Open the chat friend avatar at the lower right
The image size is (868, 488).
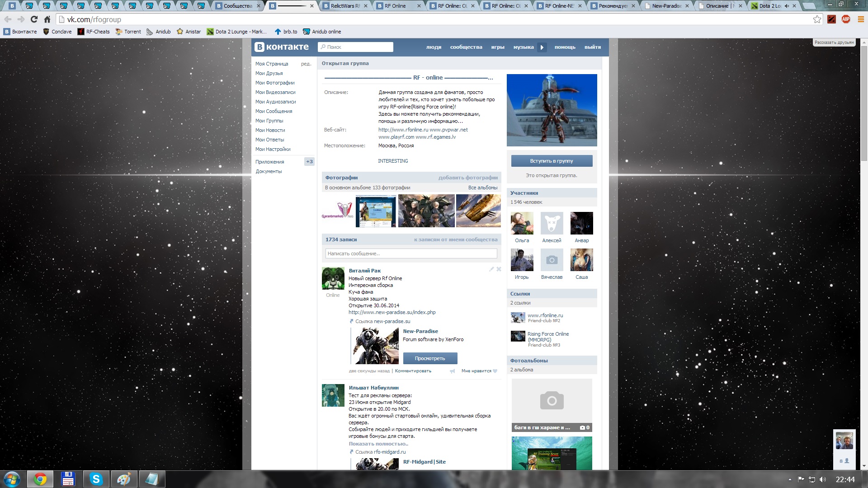click(844, 441)
